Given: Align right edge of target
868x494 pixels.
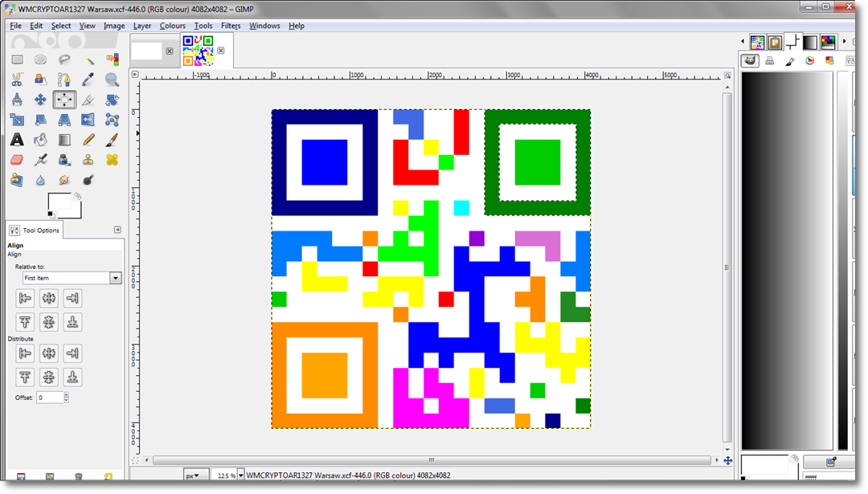Looking at the screenshot, I should point(72,298).
